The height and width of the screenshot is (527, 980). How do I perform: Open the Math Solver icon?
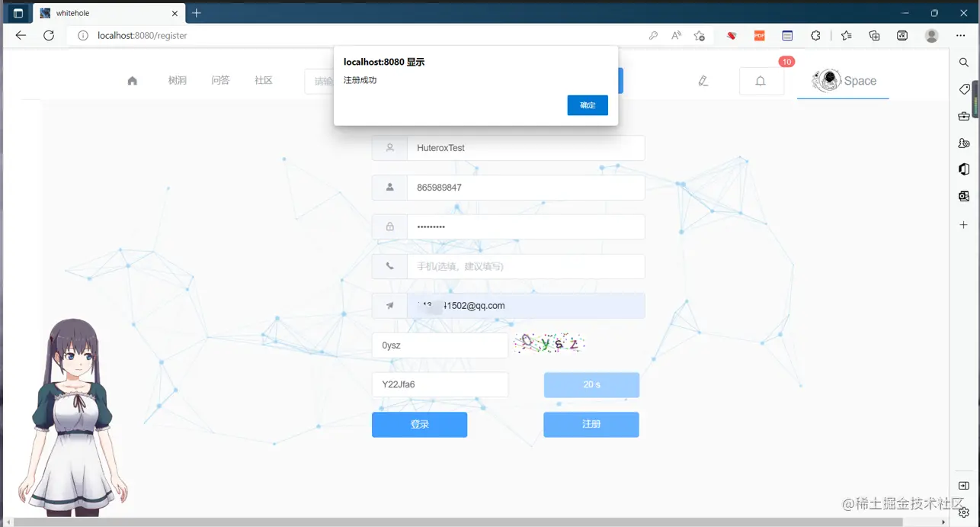tap(902, 35)
